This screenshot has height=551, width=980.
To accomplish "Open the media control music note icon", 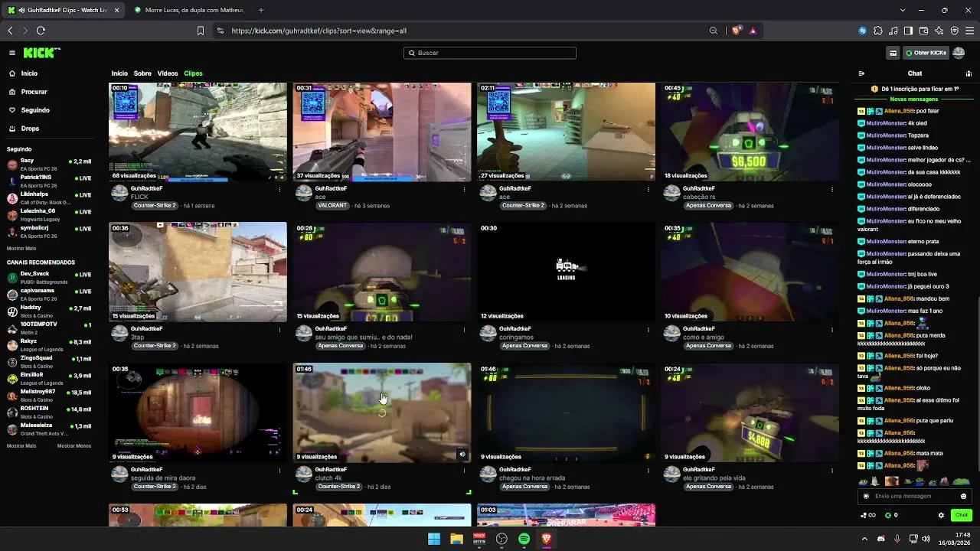I will [893, 31].
